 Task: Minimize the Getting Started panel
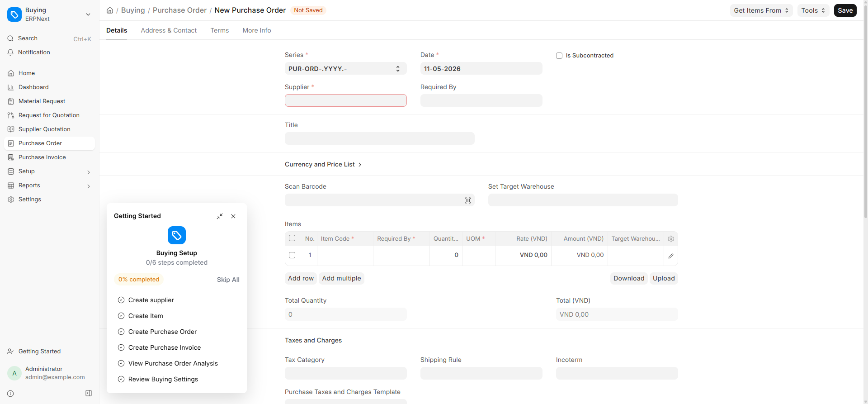click(220, 216)
